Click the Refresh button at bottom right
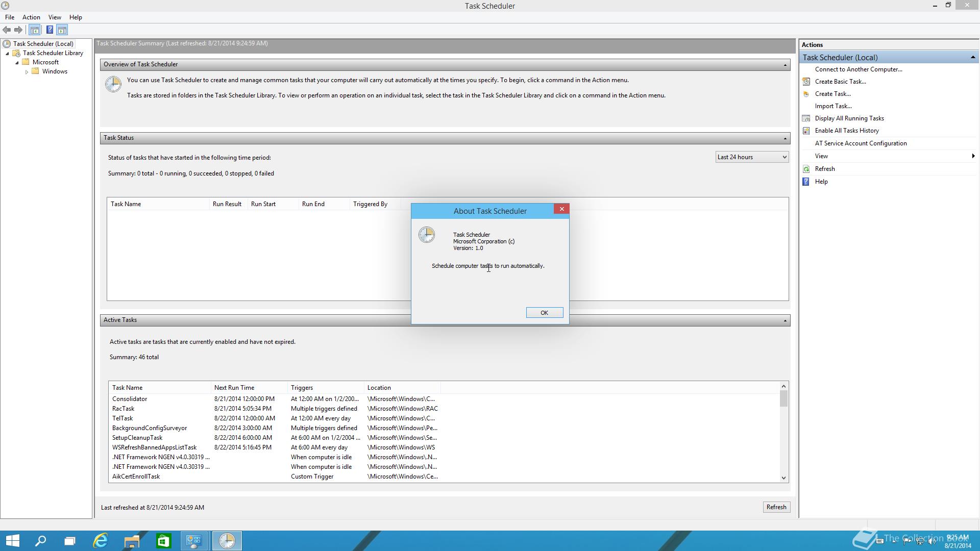Viewport: 980px width, 551px height. pyautogui.click(x=776, y=507)
